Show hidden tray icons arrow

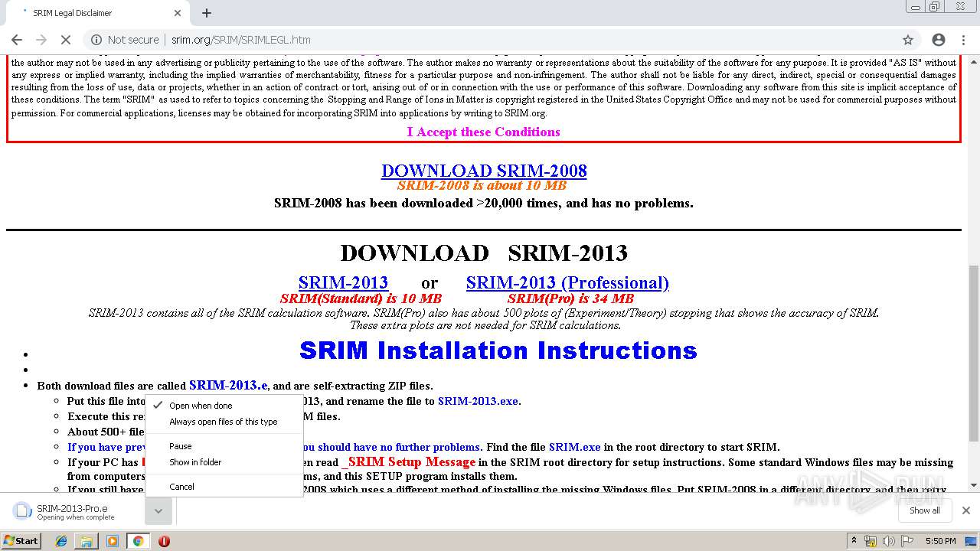[854, 541]
